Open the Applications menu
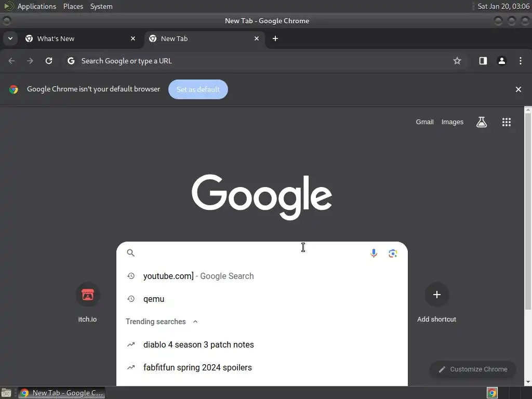The width and height of the screenshot is (532, 399). pos(37,6)
